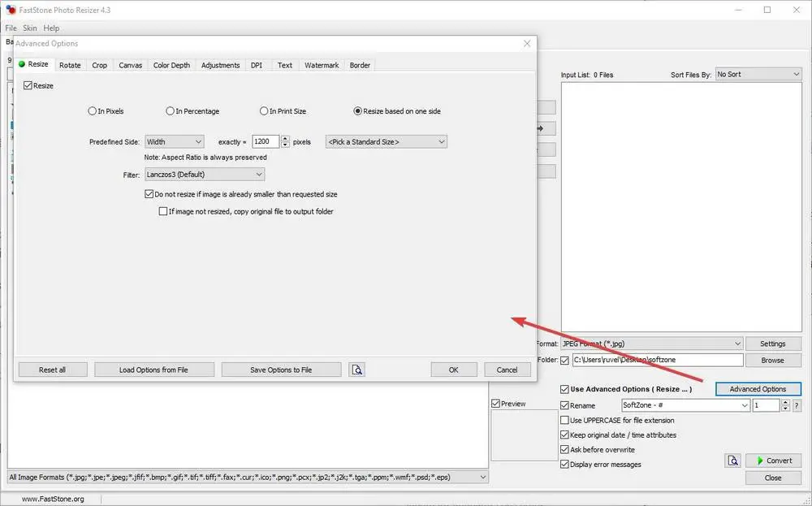The image size is (812, 506).
Task: Click the preview icon in Advanced Options dialog
Action: [x=356, y=370]
